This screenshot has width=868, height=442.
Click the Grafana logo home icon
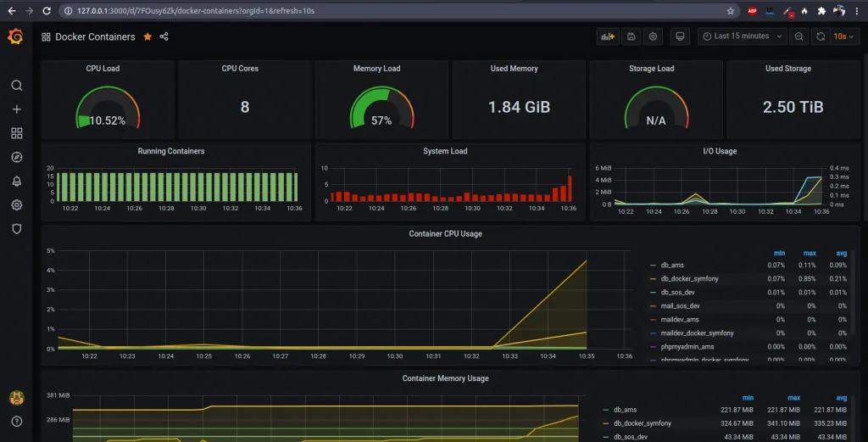14,37
